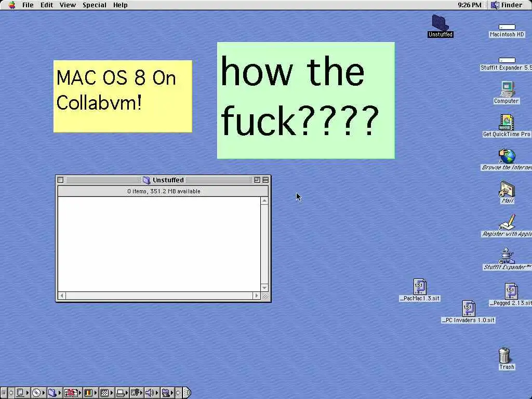Click the Control Strip close box at left end
532x399 pixels.
[4, 393]
